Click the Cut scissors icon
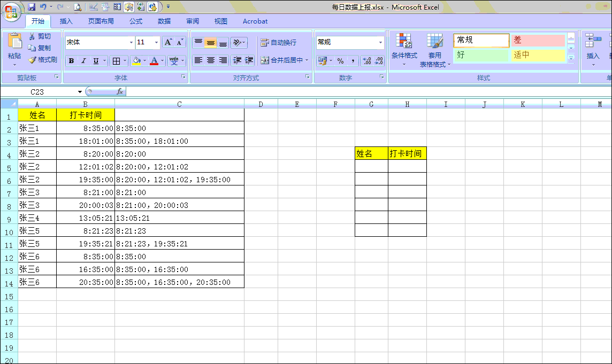This screenshot has height=364, width=612. [x=32, y=36]
